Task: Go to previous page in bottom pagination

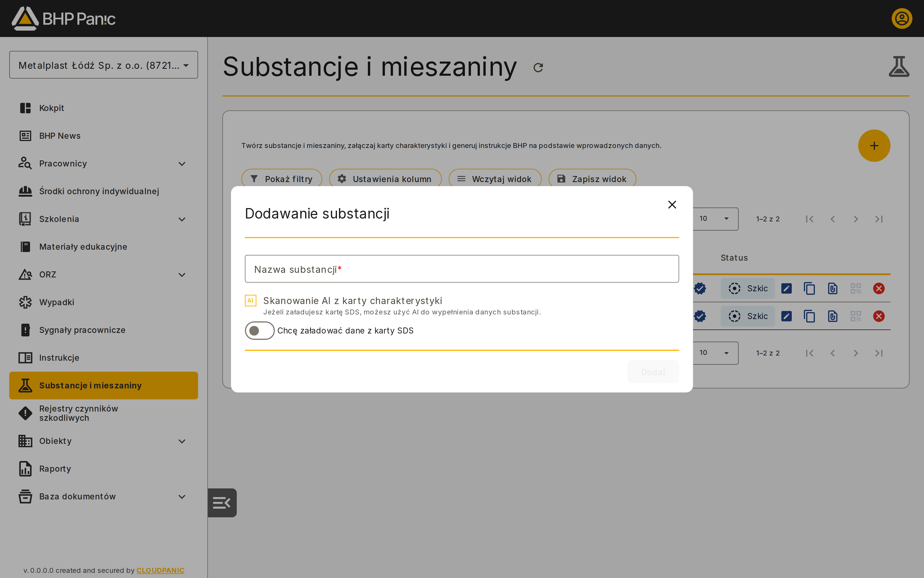Action: (x=832, y=353)
